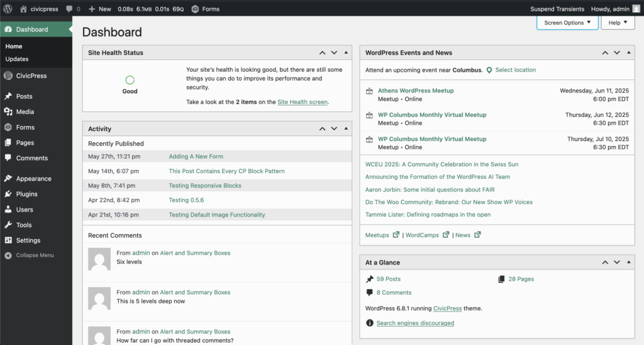
Task: Click the Select location link
Action: [516, 70]
